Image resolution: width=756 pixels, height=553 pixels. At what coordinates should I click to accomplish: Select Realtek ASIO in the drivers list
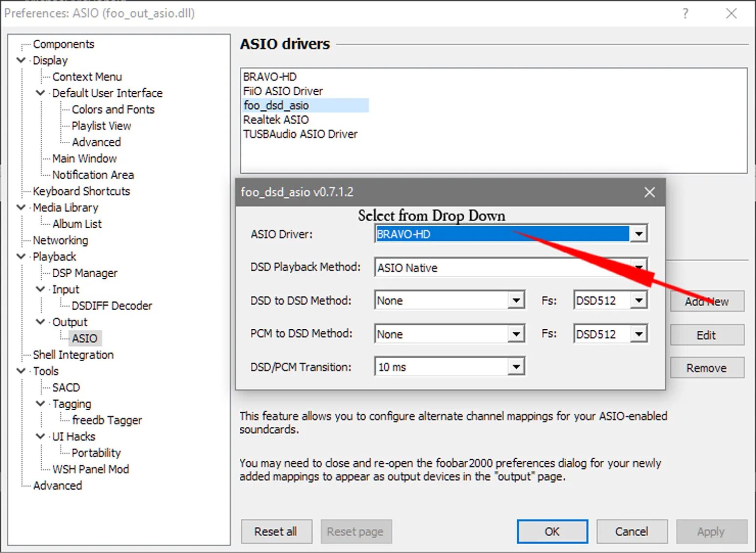pyautogui.click(x=276, y=120)
